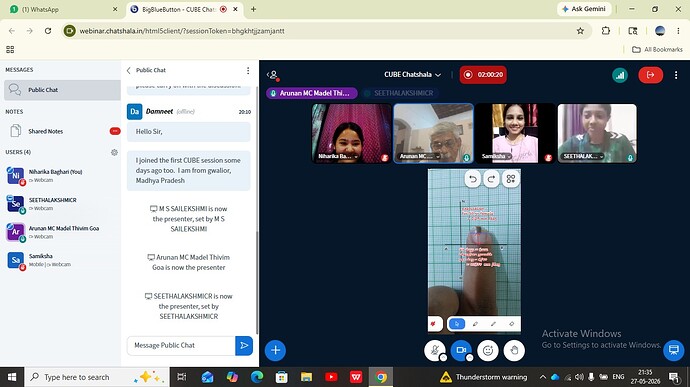Viewport: 690px width, 387px height.
Task: Open SEETHALAK webcam tile dropdown
Action: point(602,157)
